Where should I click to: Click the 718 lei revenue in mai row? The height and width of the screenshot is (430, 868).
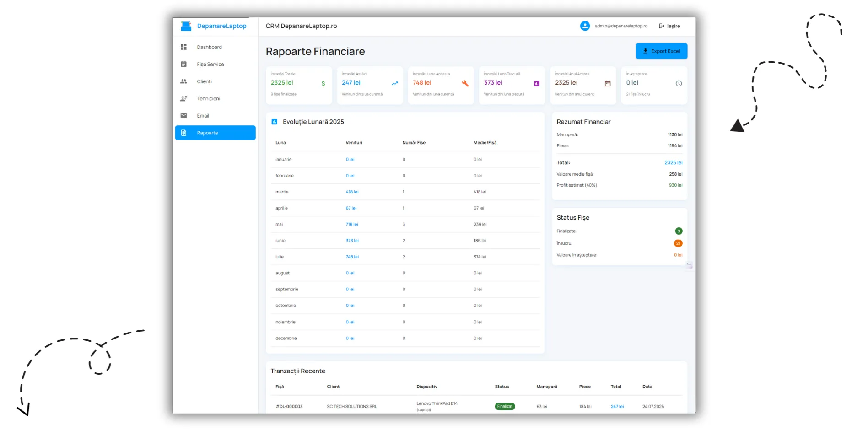coord(352,225)
